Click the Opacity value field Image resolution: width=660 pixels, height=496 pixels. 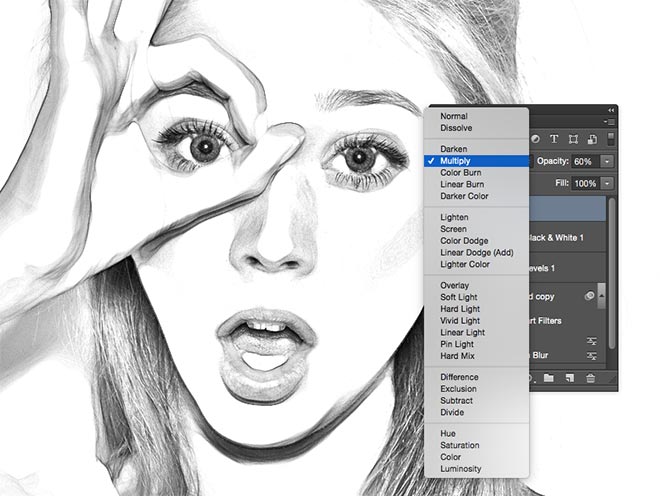click(x=585, y=161)
